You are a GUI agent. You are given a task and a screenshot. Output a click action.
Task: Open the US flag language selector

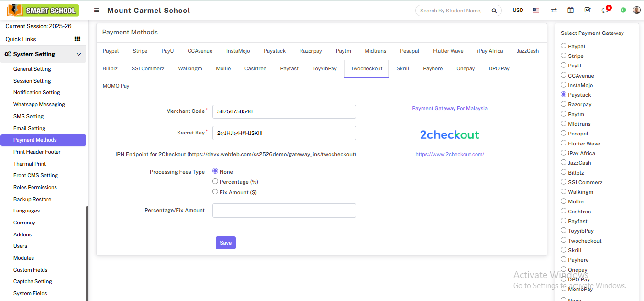(535, 11)
